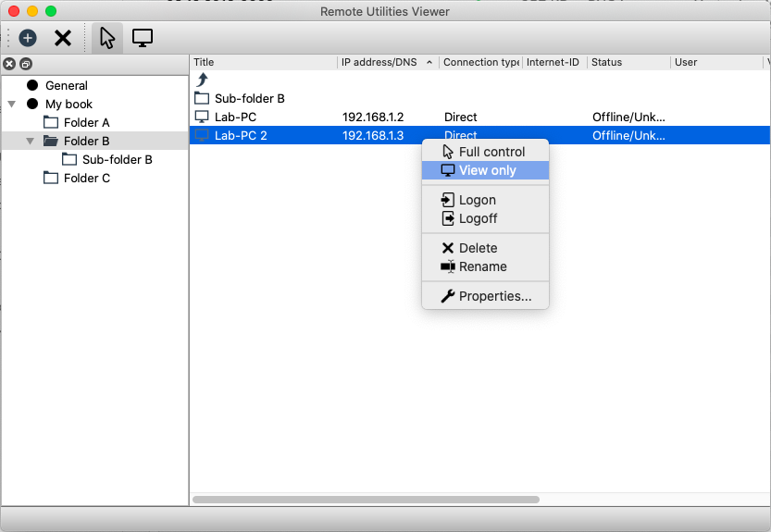Collapse the My book tree node
The width and height of the screenshot is (771, 532).
pyautogui.click(x=12, y=105)
